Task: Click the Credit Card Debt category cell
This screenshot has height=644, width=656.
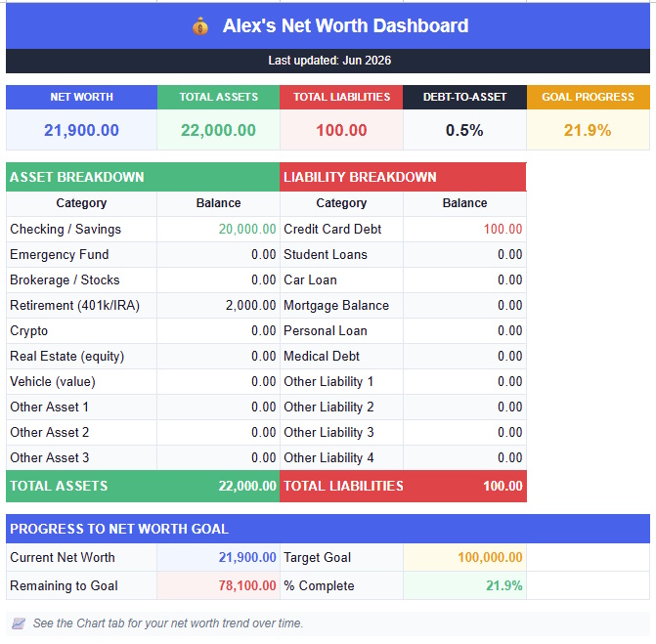Action: (341, 230)
